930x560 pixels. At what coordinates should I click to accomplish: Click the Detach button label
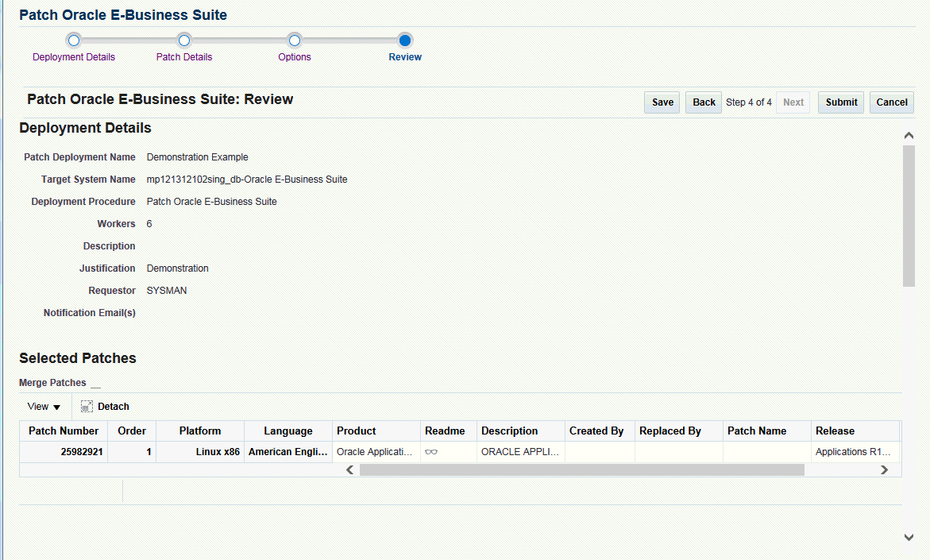(x=114, y=407)
